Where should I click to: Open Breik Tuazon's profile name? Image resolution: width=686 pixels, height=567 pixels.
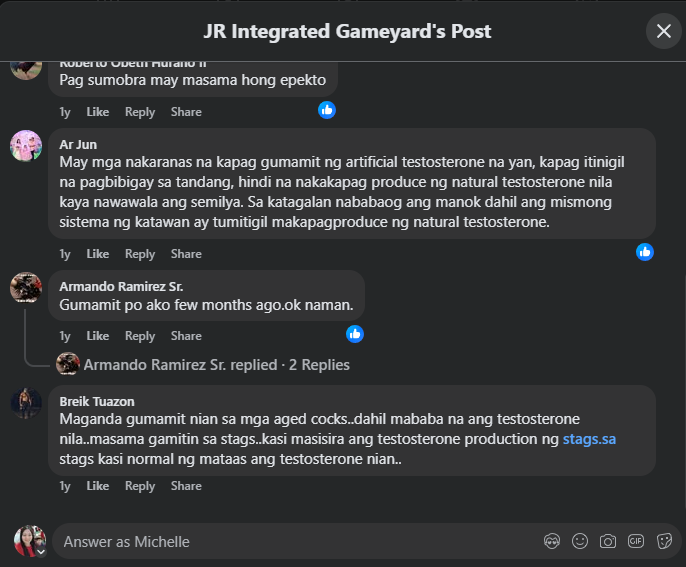tap(95, 402)
